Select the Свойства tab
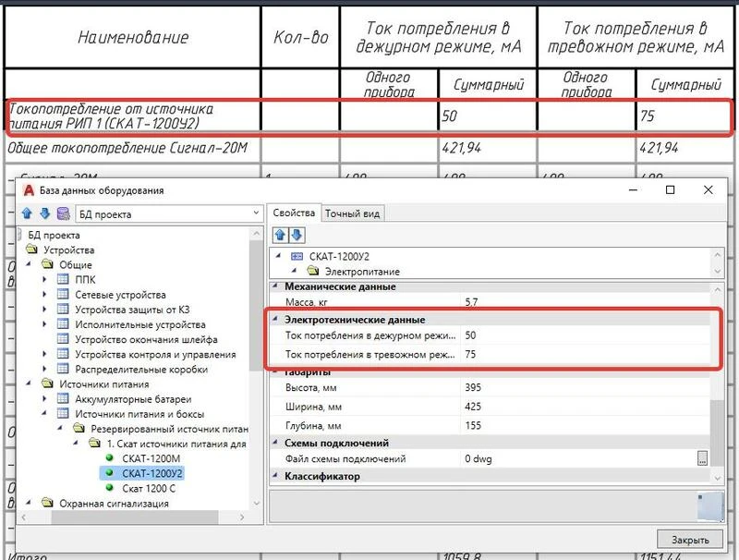The height and width of the screenshot is (560, 739). coord(294,211)
